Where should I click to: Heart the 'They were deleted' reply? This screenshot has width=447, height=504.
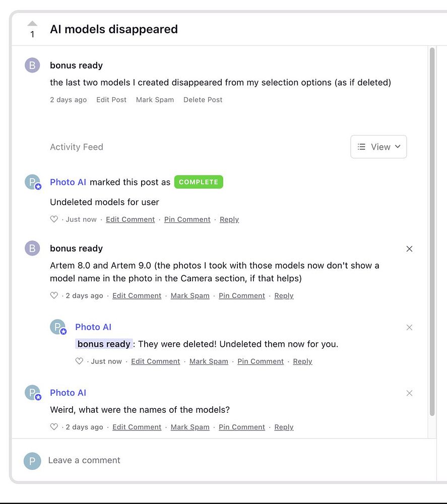click(x=79, y=361)
